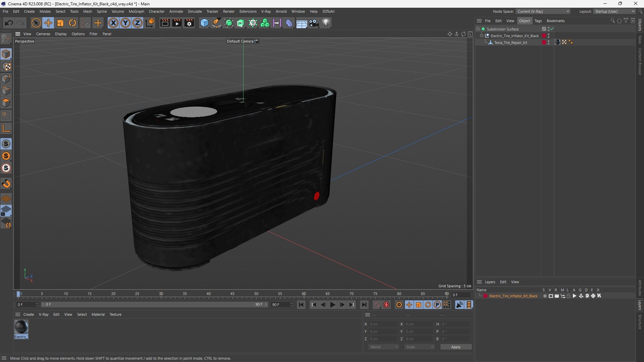
Task: Click frame 45 on the timeline ruler
Action: (232, 294)
